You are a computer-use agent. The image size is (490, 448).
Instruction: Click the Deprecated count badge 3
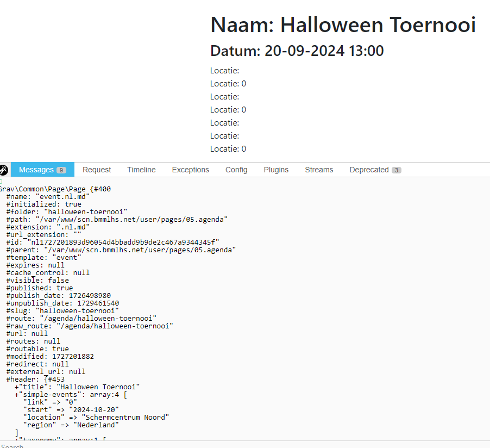coord(396,170)
